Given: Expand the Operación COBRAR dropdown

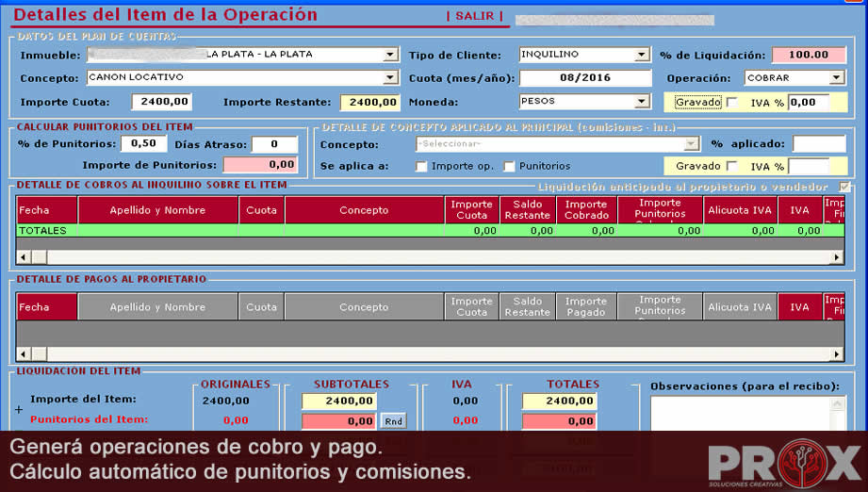Looking at the screenshot, I should click(836, 78).
